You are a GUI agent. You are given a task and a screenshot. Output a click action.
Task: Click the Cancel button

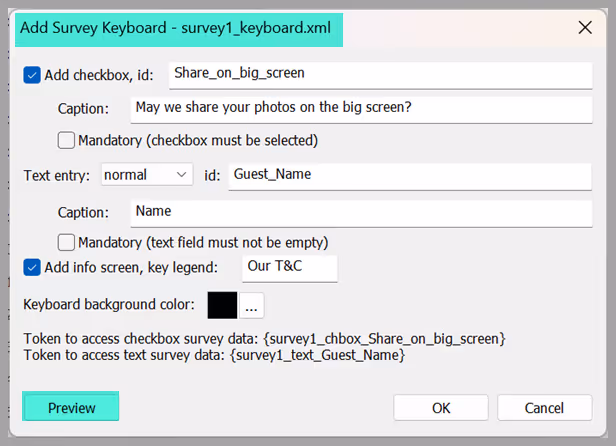544,408
